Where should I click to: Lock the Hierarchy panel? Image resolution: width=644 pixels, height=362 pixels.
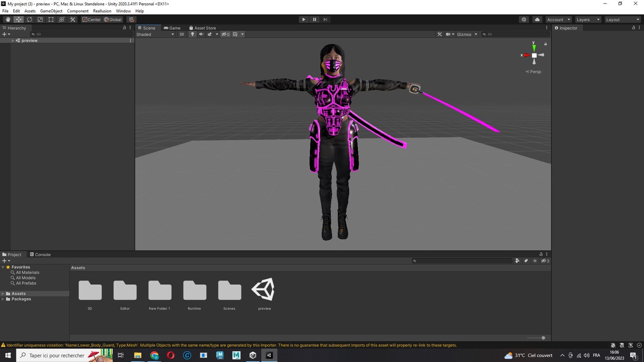124,28
